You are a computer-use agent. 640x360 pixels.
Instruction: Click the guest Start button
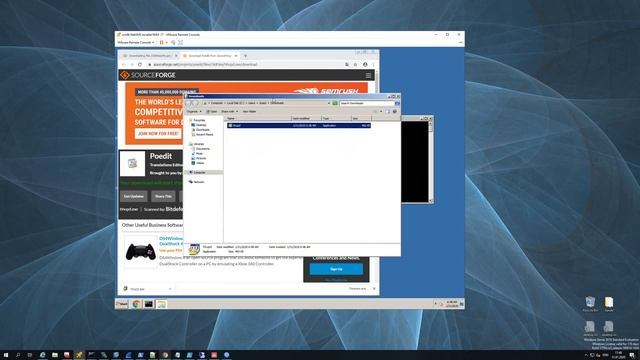[122, 304]
